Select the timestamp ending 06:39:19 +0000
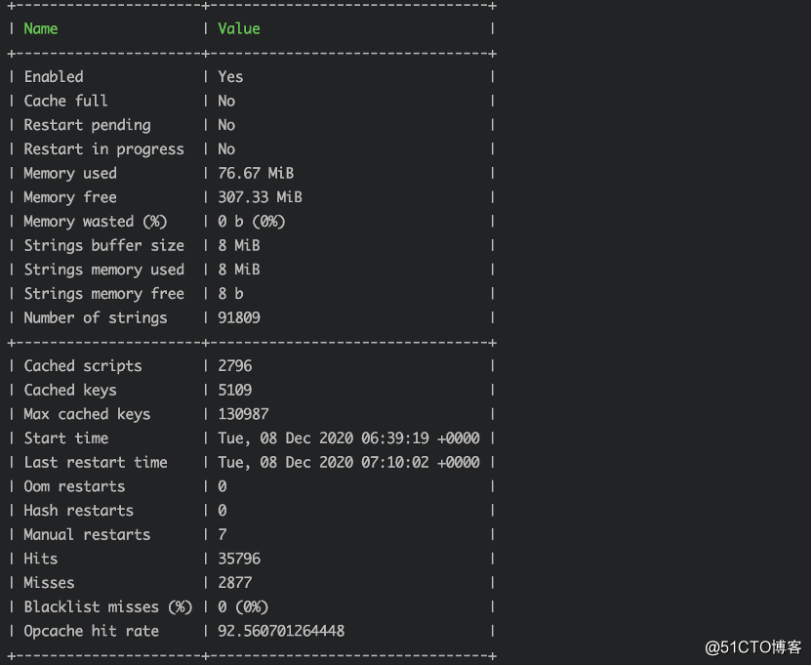812x666 pixels. click(348, 438)
